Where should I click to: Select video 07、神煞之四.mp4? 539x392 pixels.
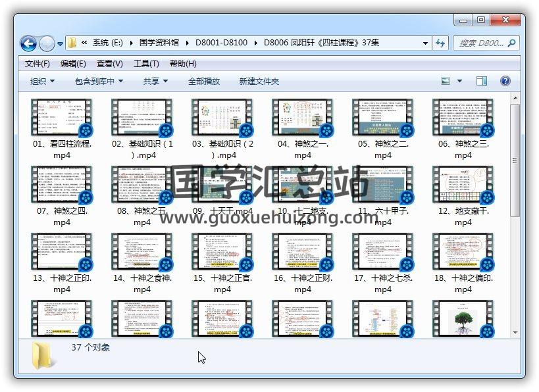coord(62,196)
